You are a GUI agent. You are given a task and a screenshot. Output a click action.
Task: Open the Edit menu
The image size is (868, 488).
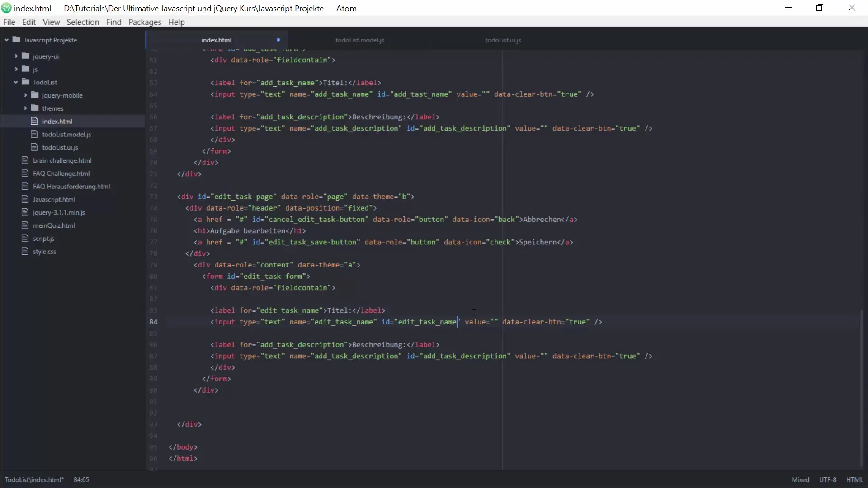click(x=29, y=22)
